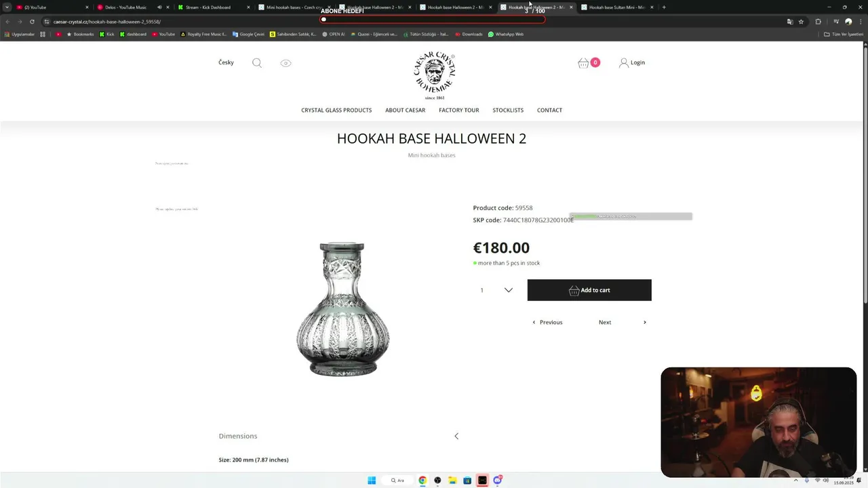Viewport: 868px width, 488px height.
Task: Reload the page with the refresh icon
Action: coord(32,22)
